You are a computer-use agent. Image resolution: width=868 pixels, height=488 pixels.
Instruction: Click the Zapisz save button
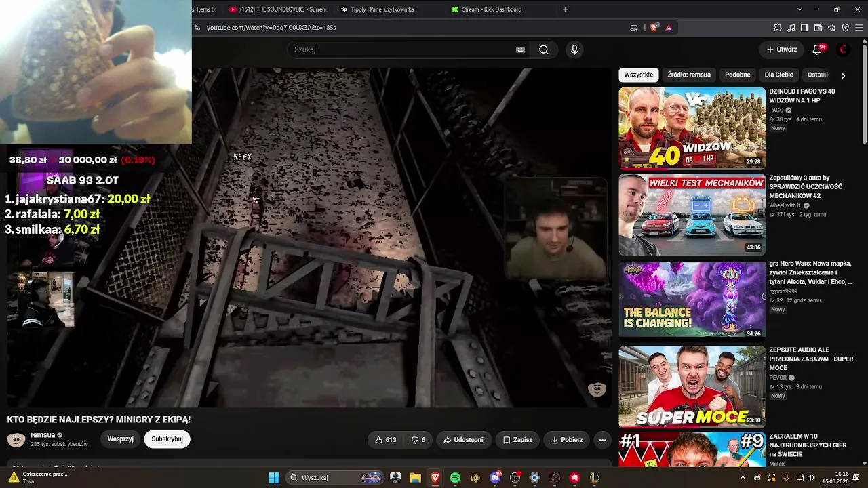(517, 440)
